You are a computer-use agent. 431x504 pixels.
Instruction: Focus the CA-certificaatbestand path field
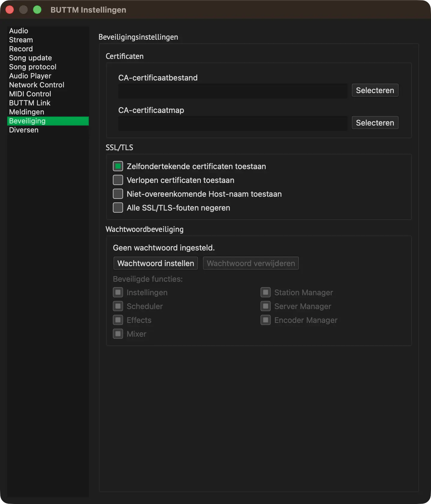[x=233, y=91]
